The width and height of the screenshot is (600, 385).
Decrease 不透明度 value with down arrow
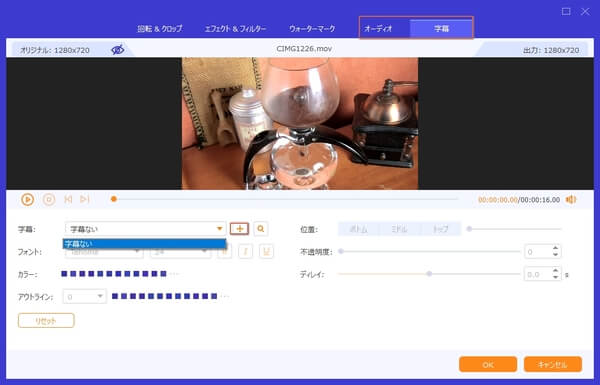555,255
